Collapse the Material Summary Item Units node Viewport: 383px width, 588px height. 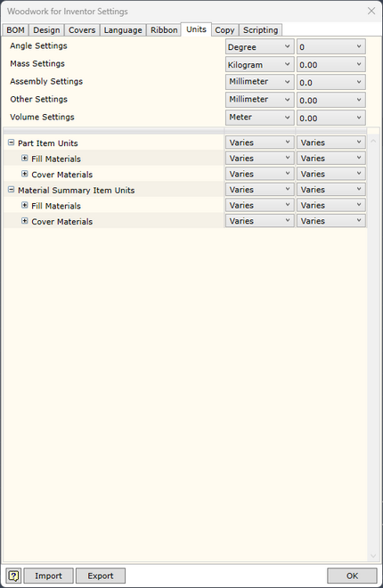click(12, 190)
